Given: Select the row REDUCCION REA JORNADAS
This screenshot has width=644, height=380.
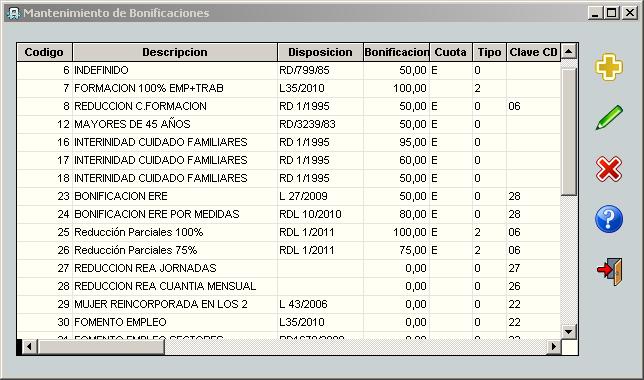Looking at the screenshot, I should click(289, 268).
